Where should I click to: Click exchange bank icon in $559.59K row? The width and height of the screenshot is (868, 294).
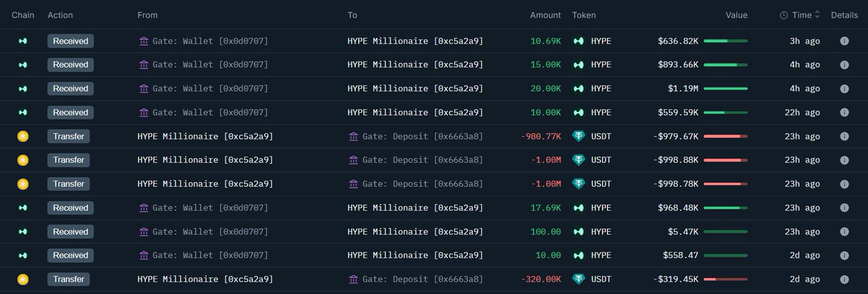point(143,113)
